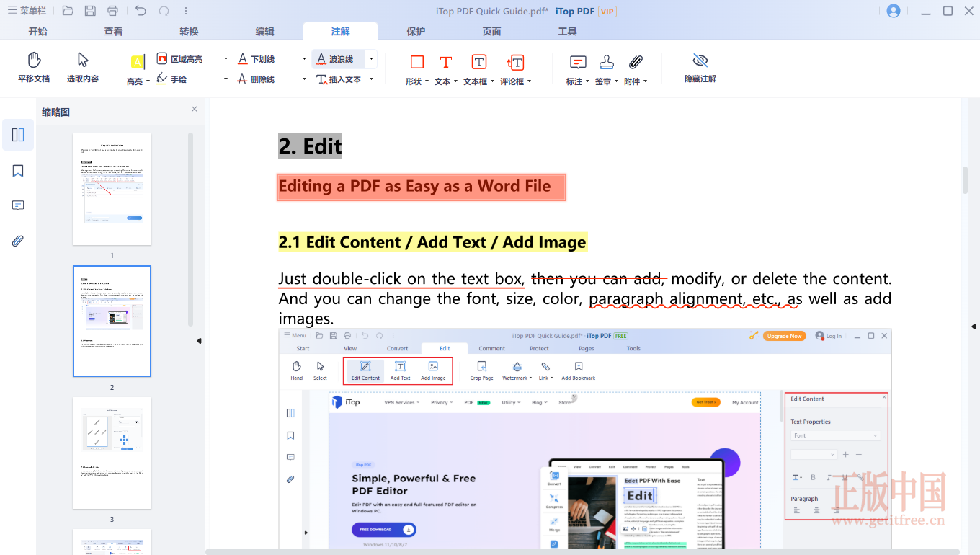The image size is (980, 555).
Task: Select the 平移文档 hand tool
Action: pos(34,68)
